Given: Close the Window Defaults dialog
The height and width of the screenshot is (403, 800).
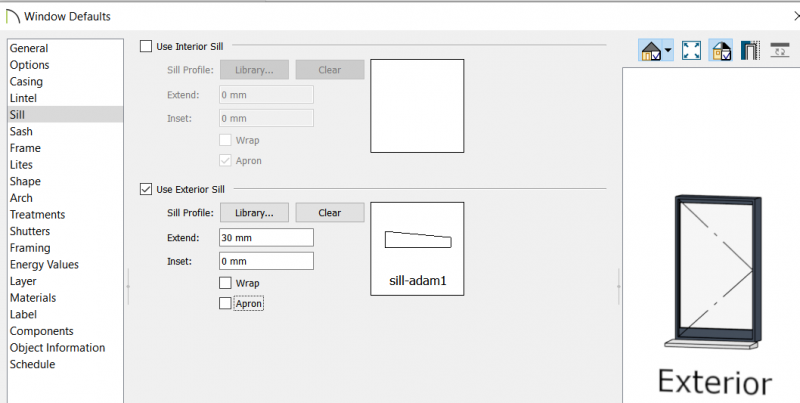Looking at the screenshot, I should coord(796,16).
